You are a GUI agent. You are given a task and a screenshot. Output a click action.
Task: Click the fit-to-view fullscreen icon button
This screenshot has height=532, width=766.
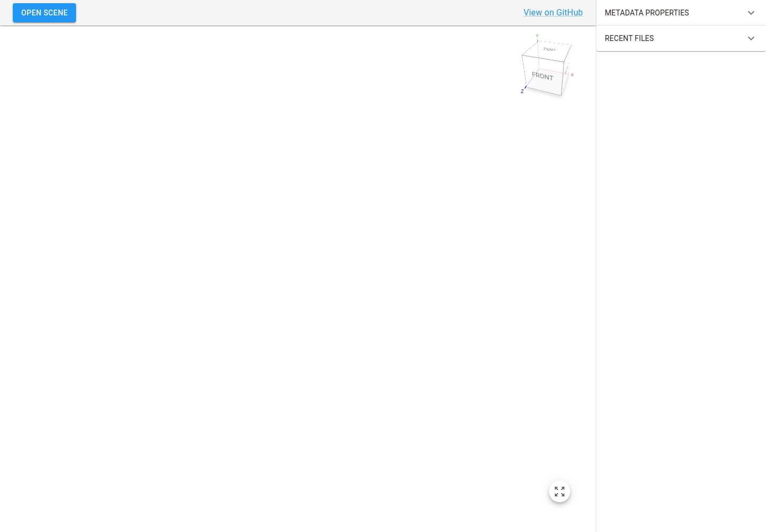point(560,492)
